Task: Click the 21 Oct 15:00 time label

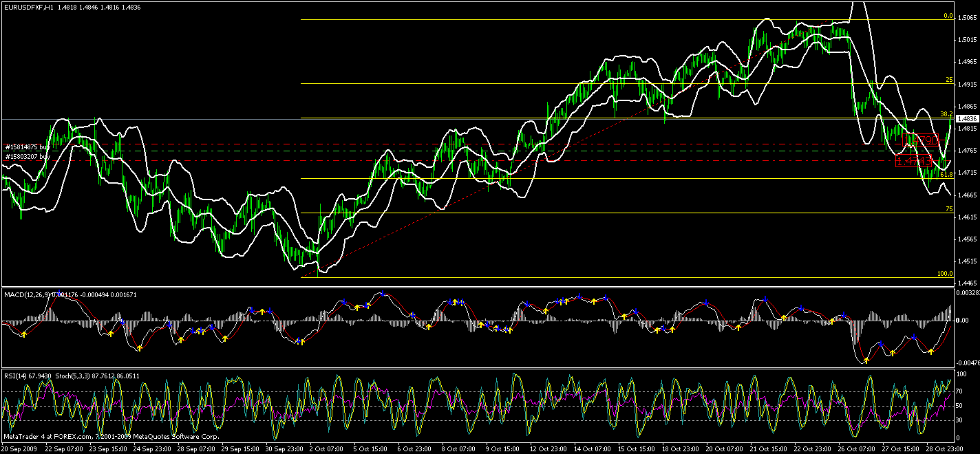Action: click(x=769, y=448)
